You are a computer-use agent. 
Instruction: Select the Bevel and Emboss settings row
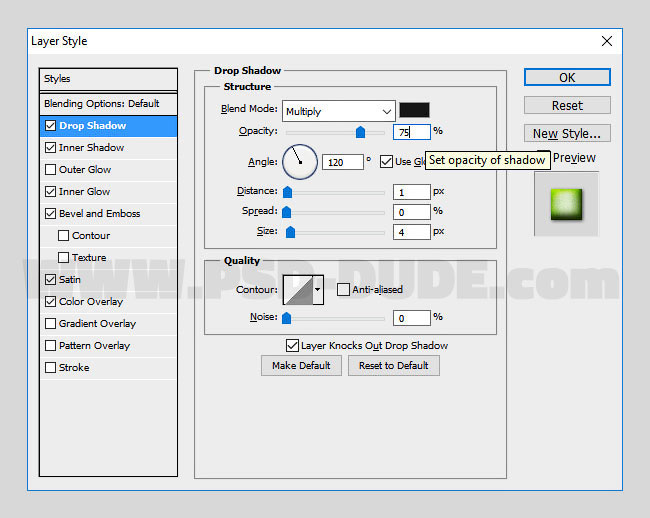point(109,213)
